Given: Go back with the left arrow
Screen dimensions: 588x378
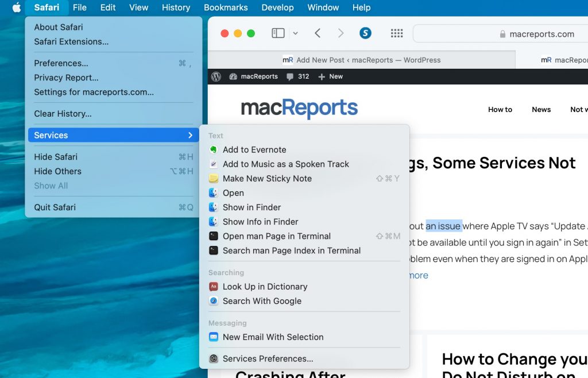Looking at the screenshot, I should pos(318,33).
